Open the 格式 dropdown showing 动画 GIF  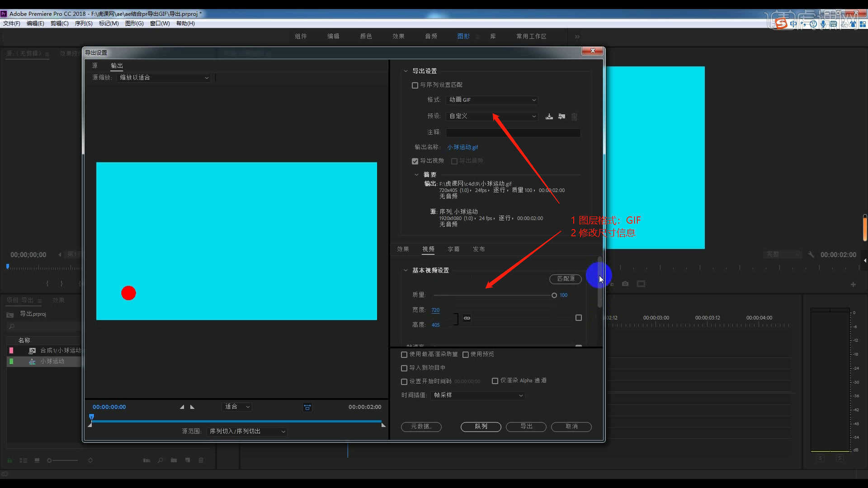[x=492, y=100]
